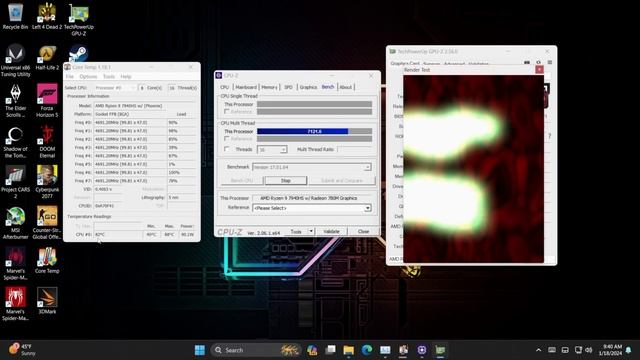This screenshot has height=360, width=640.
Task: Toggle Reference checkbox under CPU Single Thread
Action: point(227,111)
